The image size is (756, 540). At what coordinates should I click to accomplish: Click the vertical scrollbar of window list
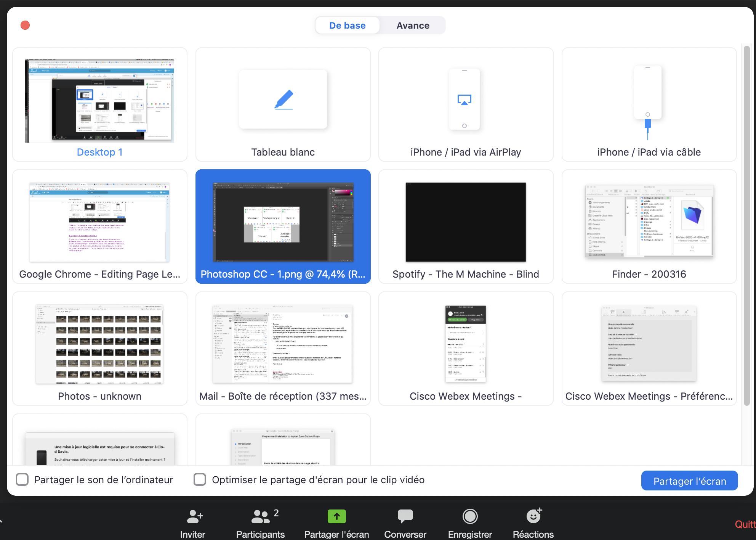pyautogui.click(x=746, y=225)
